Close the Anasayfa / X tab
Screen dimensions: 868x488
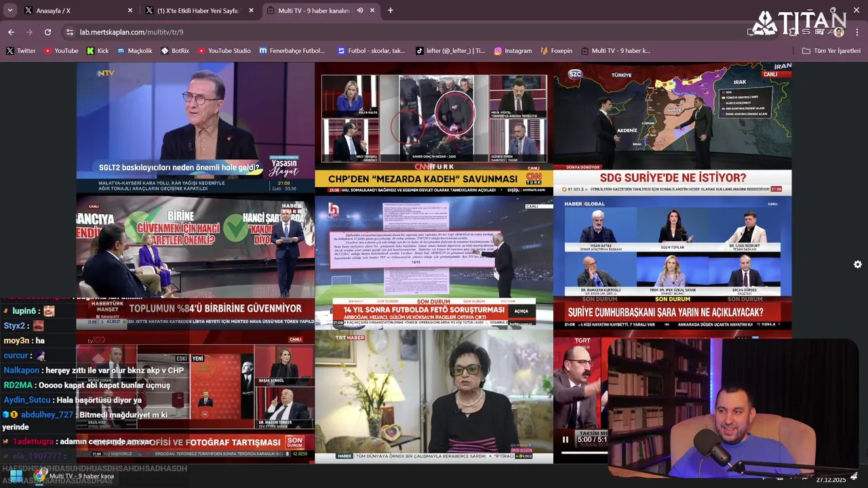click(x=130, y=10)
